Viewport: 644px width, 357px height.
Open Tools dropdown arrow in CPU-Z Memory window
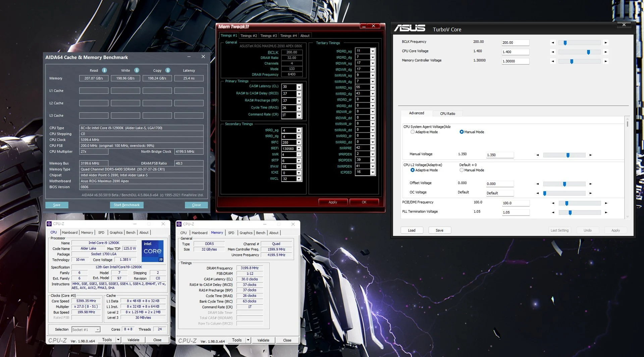coord(248,340)
